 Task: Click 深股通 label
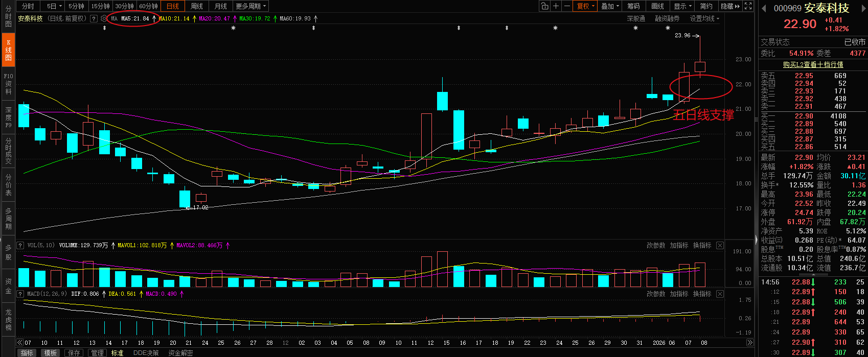636,18
